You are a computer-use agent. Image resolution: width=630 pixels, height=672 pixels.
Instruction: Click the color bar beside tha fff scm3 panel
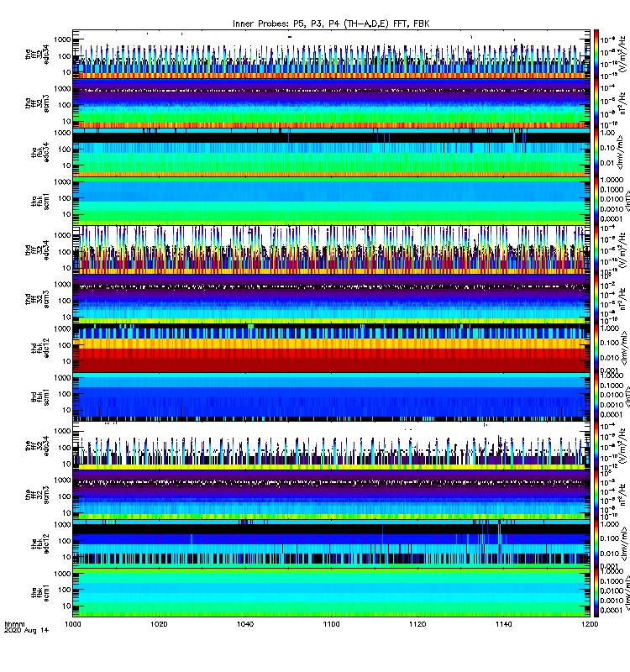(x=596, y=103)
